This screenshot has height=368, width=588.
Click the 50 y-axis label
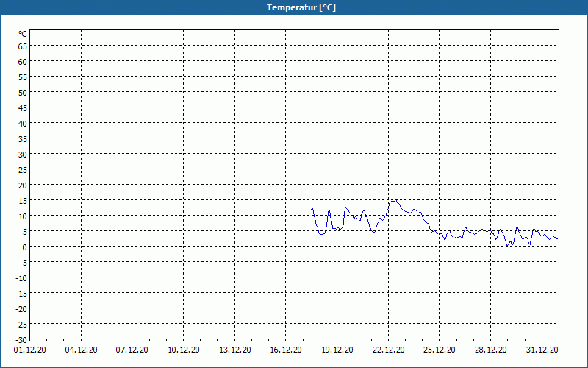click(x=23, y=93)
